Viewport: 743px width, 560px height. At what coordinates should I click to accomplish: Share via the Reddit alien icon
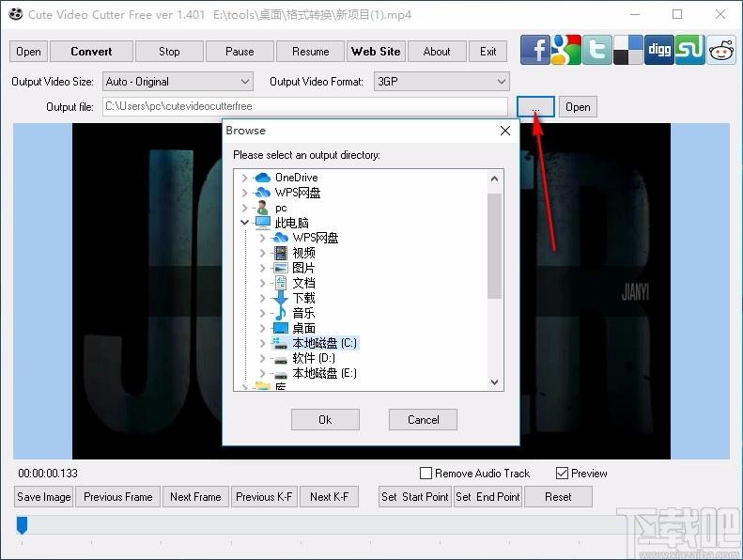click(x=721, y=50)
